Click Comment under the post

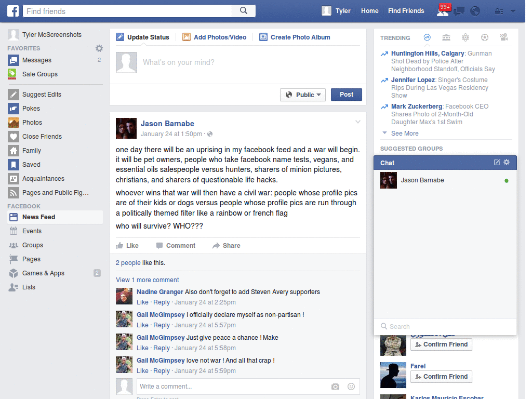pyautogui.click(x=176, y=246)
